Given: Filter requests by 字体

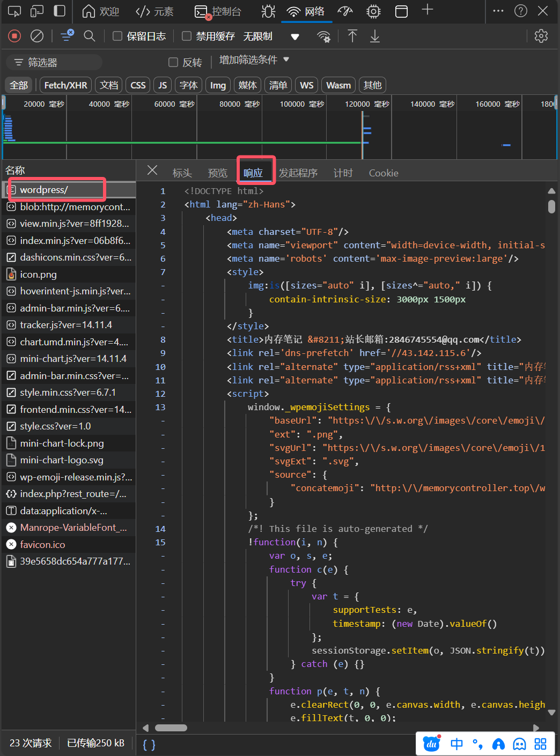Looking at the screenshot, I should [188, 85].
